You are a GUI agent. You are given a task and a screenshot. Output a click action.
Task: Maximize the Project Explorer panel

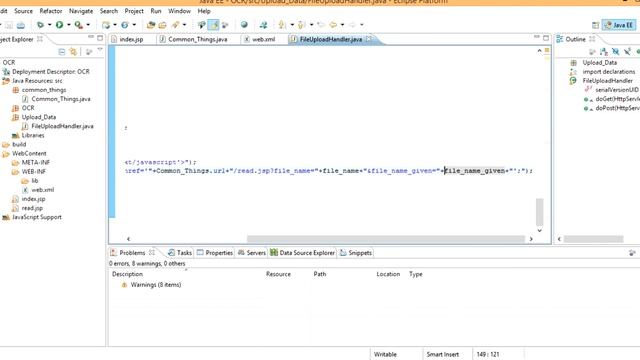[x=100, y=38]
